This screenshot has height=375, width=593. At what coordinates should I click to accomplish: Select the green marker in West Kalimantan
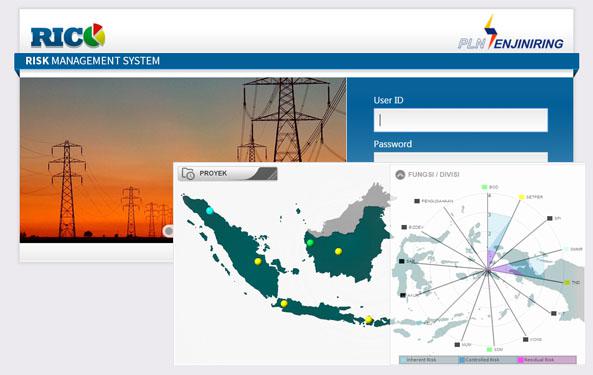click(310, 243)
